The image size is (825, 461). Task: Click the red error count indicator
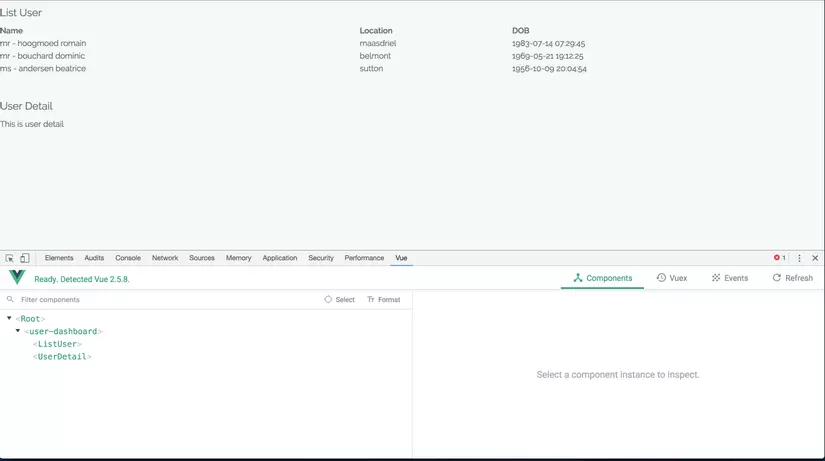click(780, 258)
